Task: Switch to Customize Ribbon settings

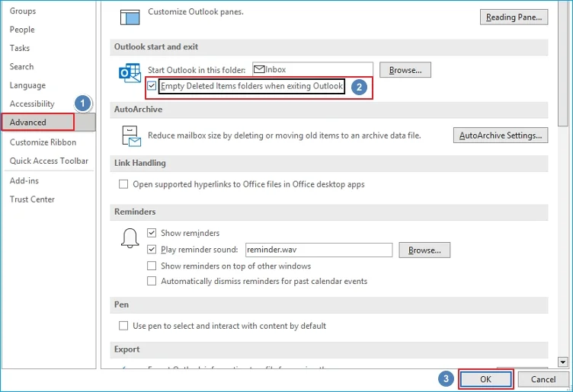Action: click(44, 142)
